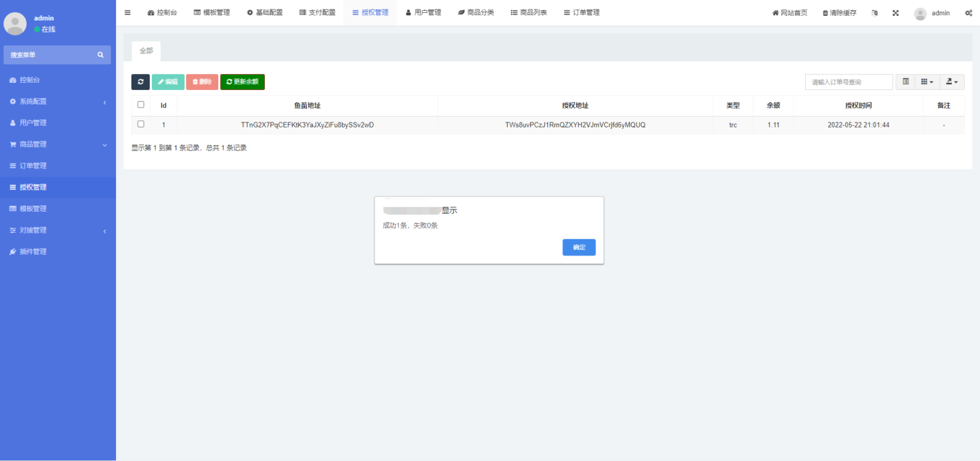
Task: Enter fullscreen mode via the expand icon
Action: (x=896, y=13)
